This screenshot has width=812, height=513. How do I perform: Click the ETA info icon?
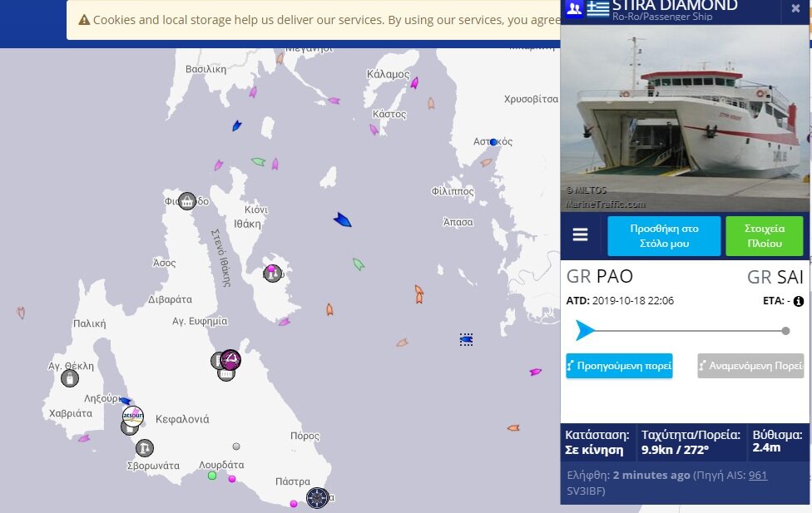point(798,301)
